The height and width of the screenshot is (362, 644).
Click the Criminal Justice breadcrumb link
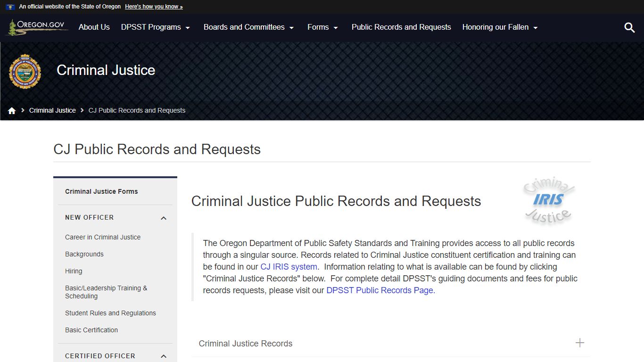coord(52,110)
